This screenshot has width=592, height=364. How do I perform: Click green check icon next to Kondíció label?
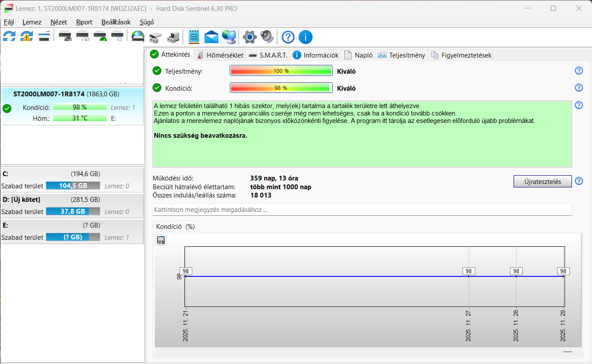(x=157, y=88)
